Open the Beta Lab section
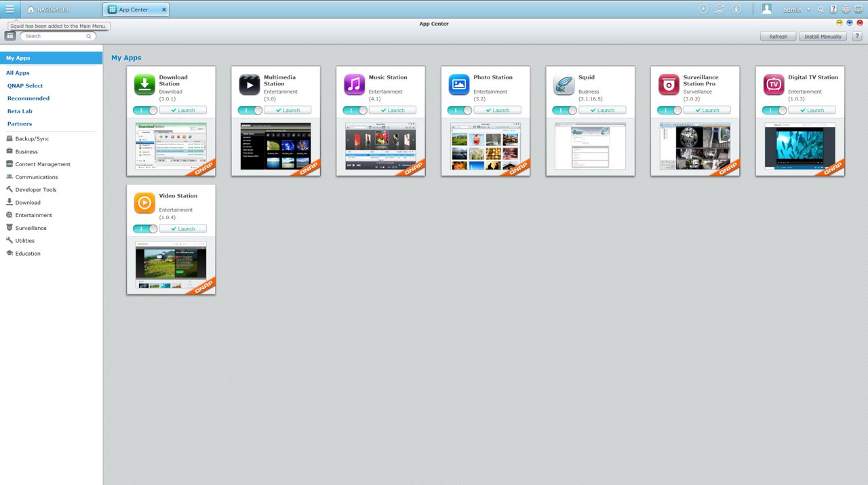 click(20, 111)
